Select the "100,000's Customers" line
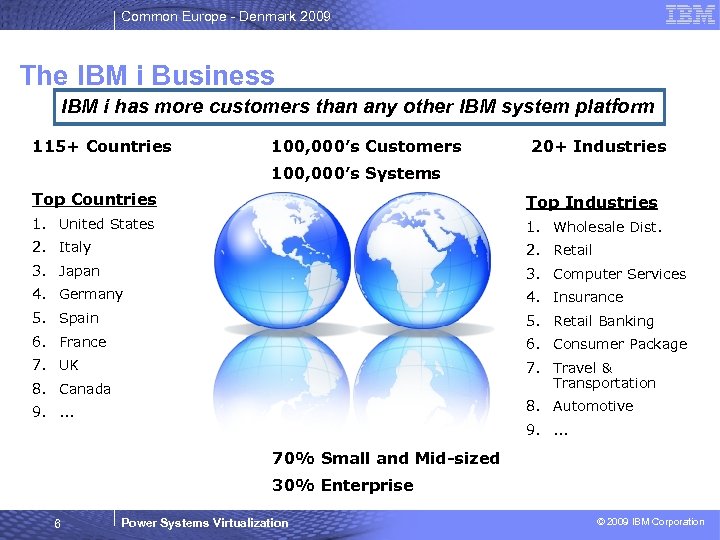 tap(366, 146)
